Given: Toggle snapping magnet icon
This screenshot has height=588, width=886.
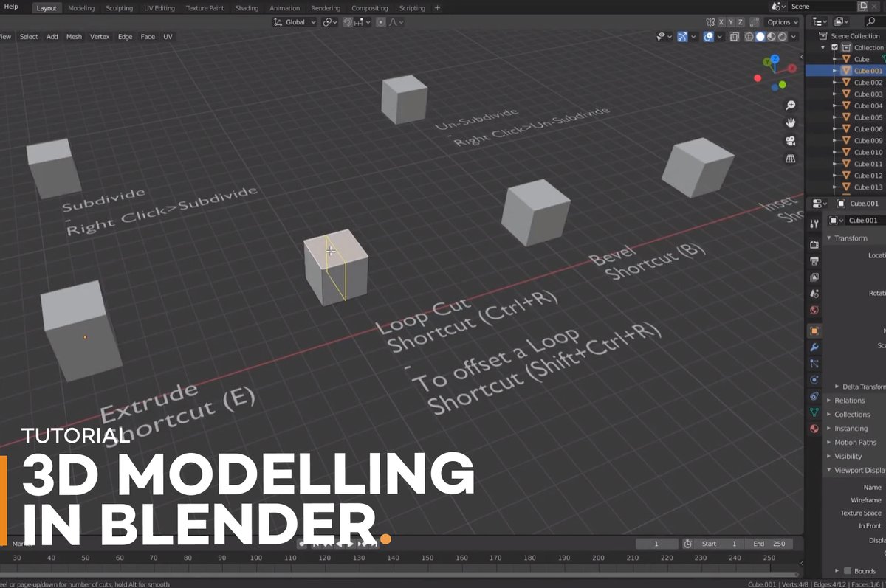Looking at the screenshot, I should pyautogui.click(x=348, y=22).
